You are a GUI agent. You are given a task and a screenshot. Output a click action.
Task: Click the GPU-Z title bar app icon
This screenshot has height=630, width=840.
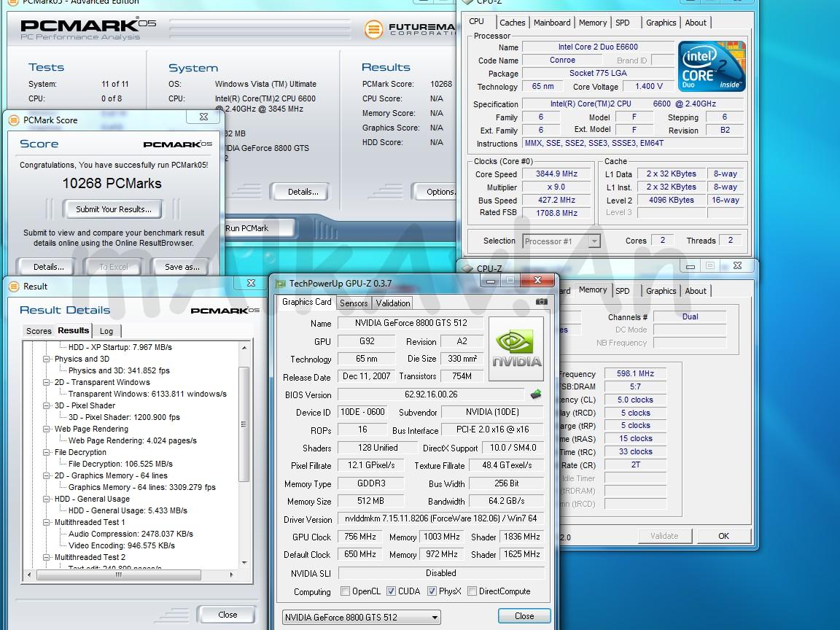280,284
